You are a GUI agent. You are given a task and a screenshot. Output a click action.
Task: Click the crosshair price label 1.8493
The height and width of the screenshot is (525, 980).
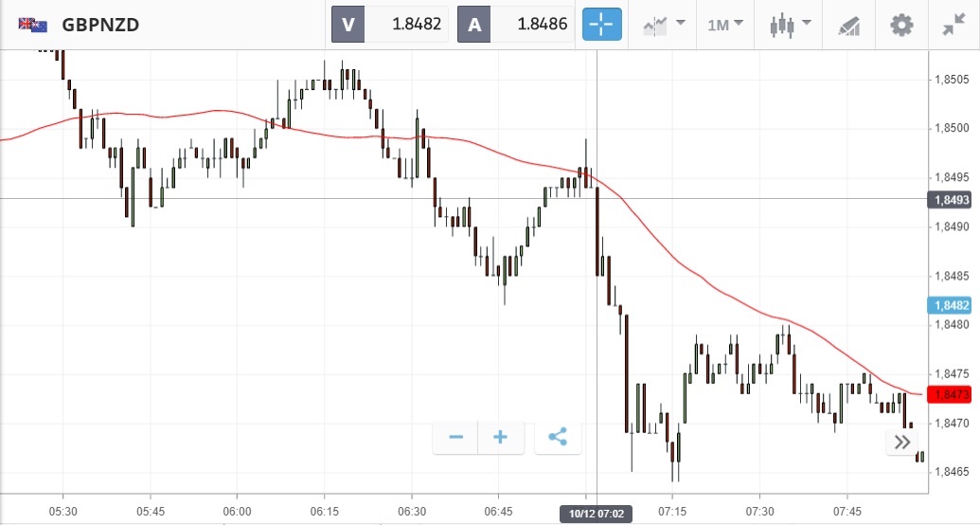pos(952,199)
